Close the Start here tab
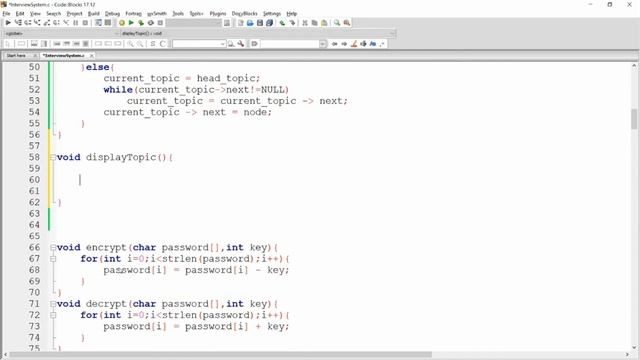640x360 pixels. pyautogui.click(x=35, y=56)
